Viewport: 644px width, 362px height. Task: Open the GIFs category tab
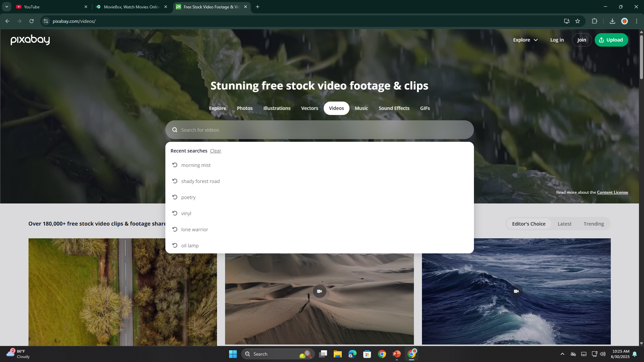425,108
